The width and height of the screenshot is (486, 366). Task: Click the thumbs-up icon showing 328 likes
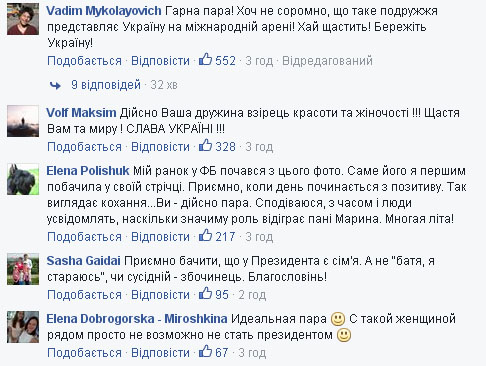tap(205, 146)
